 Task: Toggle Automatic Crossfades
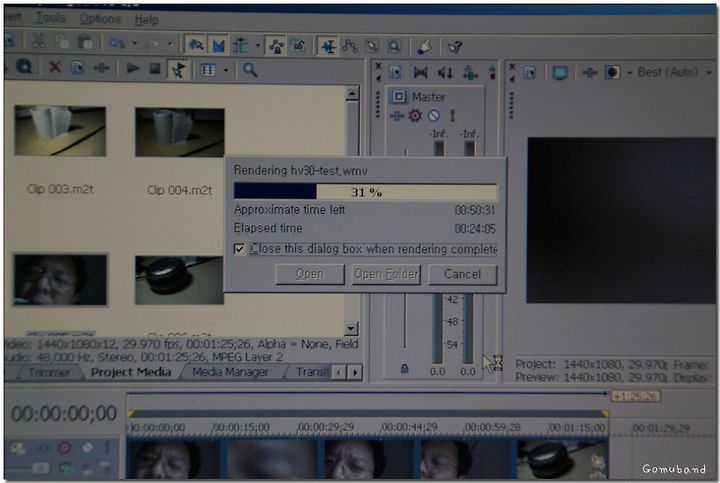[x=218, y=45]
